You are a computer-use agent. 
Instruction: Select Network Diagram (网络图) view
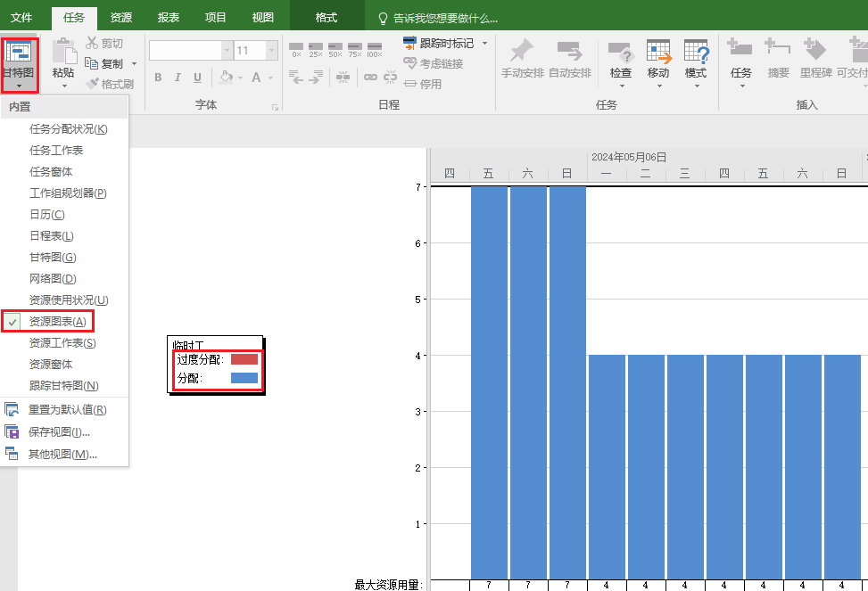pos(65,279)
